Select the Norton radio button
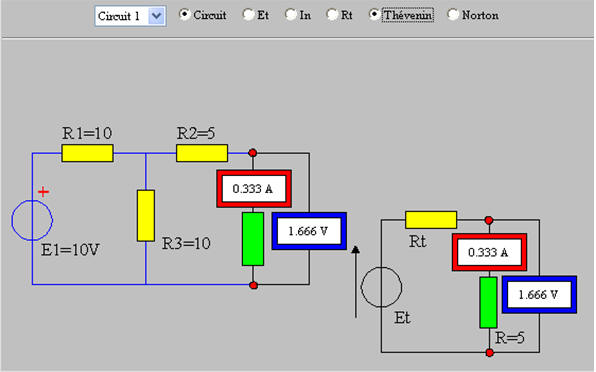 point(453,15)
